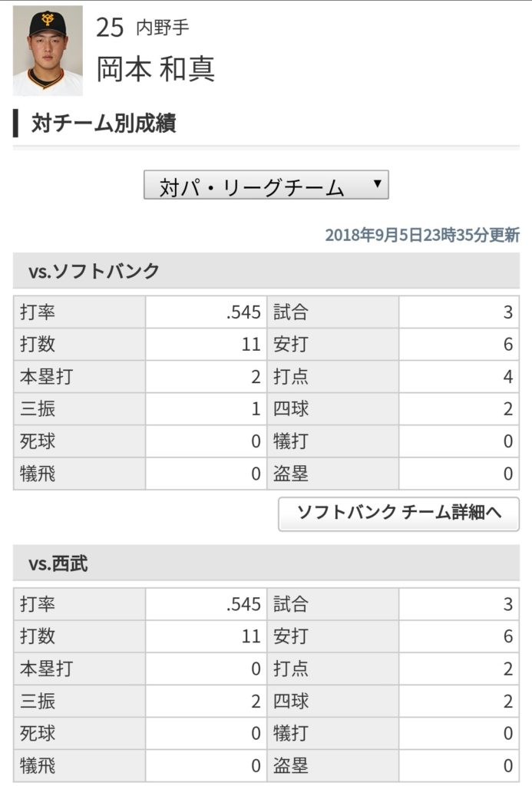Click the player name 岡本 和真

point(156,68)
